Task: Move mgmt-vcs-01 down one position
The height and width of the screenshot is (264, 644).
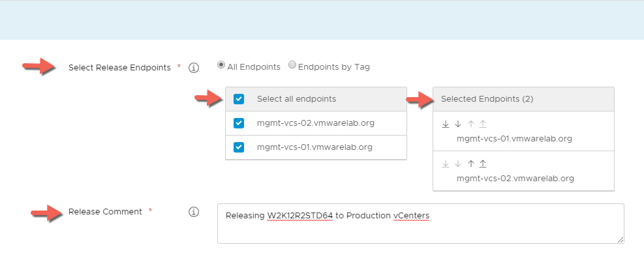Action: pyautogui.click(x=458, y=125)
